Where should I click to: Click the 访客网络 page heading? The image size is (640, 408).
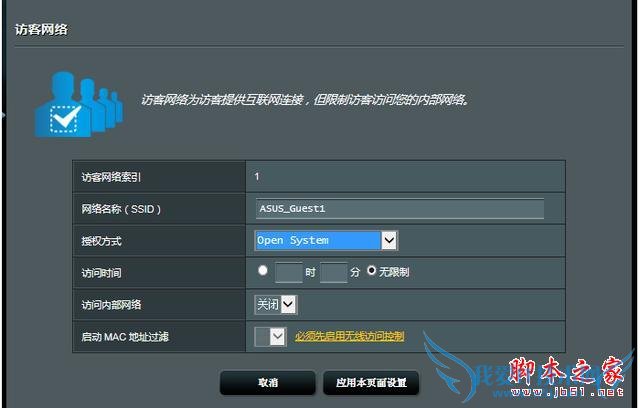[41, 29]
